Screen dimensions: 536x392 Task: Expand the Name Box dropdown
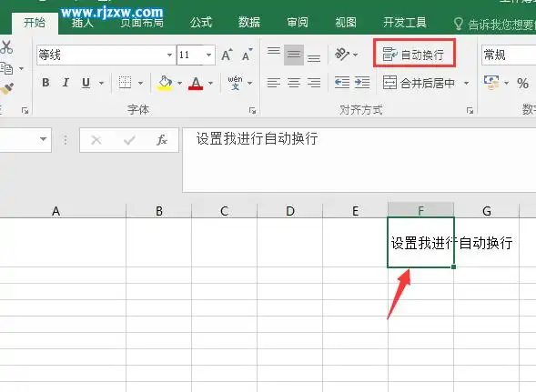[x=43, y=139]
